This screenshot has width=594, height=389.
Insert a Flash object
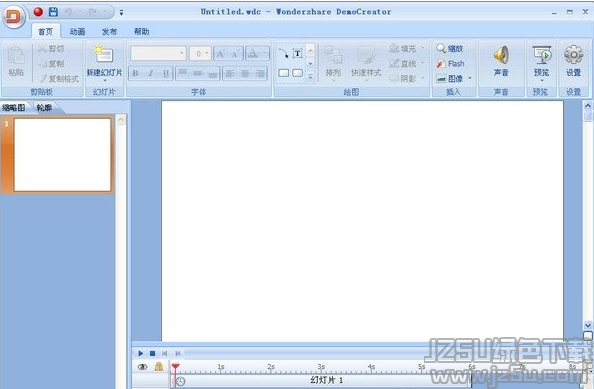click(450, 64)
